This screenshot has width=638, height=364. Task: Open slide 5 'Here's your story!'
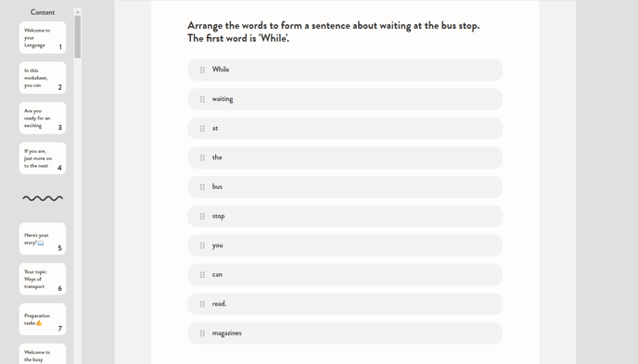pos(43,238)
